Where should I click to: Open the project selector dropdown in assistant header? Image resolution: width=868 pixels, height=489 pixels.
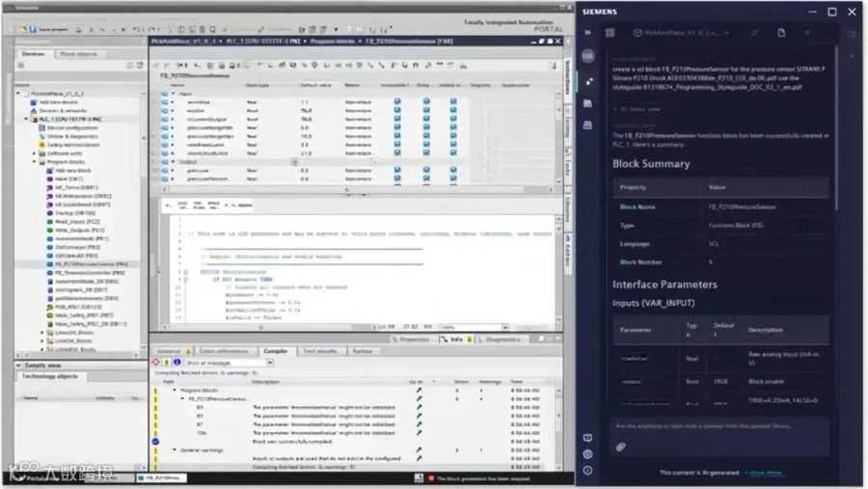(682, 33)
